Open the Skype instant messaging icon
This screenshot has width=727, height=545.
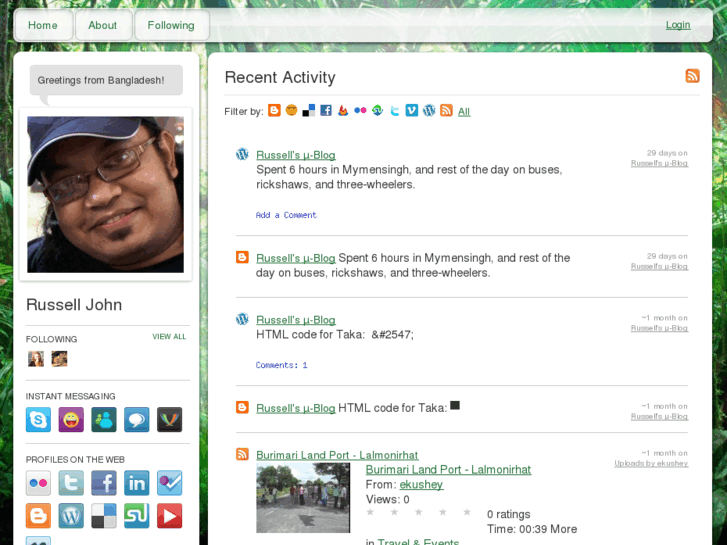tap(38, 420)
